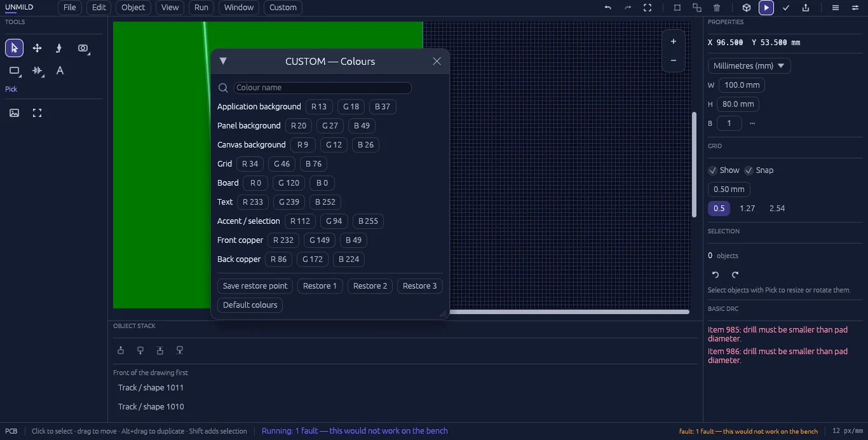Bring object to front of stack
The height and width of the screenshot is (440, 868).
pos(160,350)
